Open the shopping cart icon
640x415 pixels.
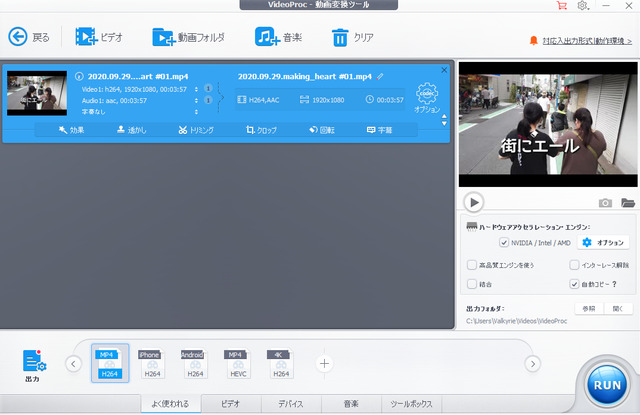[562, 6]
